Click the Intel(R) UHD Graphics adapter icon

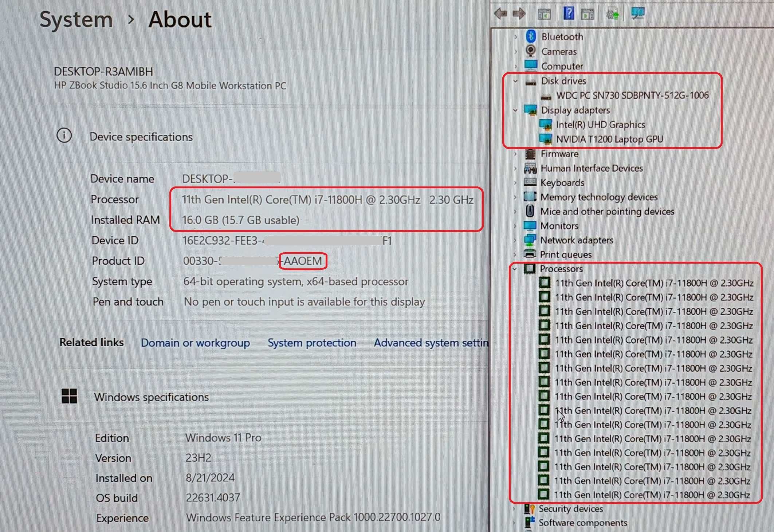[x=546, y=125]
